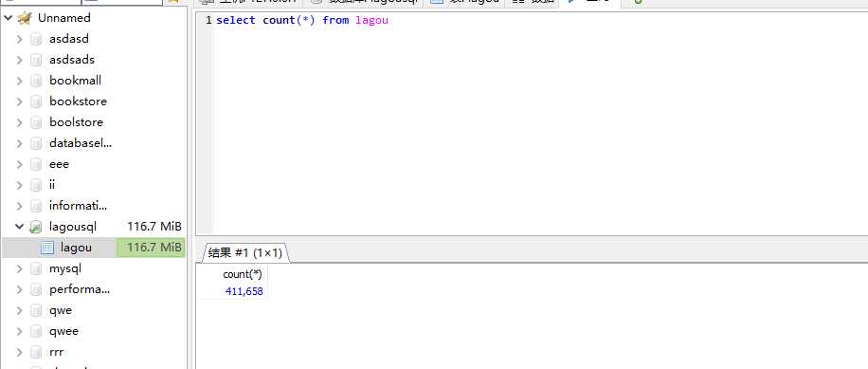This screenshot has height=369, width=868.
Task: Expand the performa... database node
Action: [19, 289]
